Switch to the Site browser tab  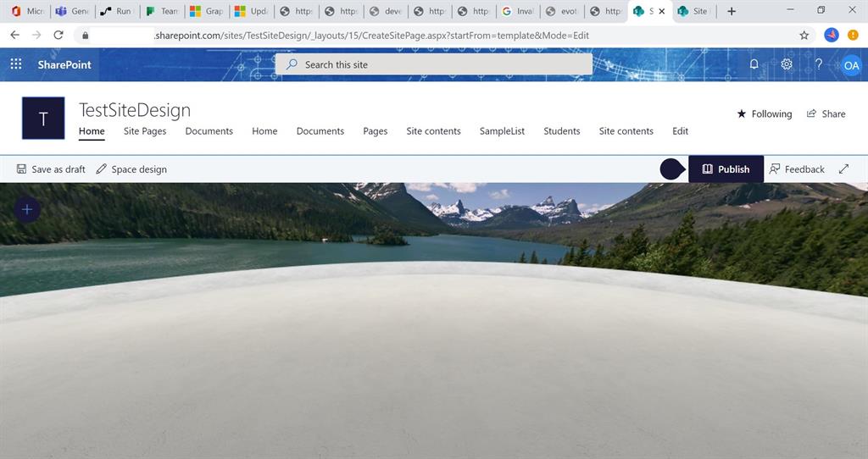pyautogui.click(x=694, y=11)
